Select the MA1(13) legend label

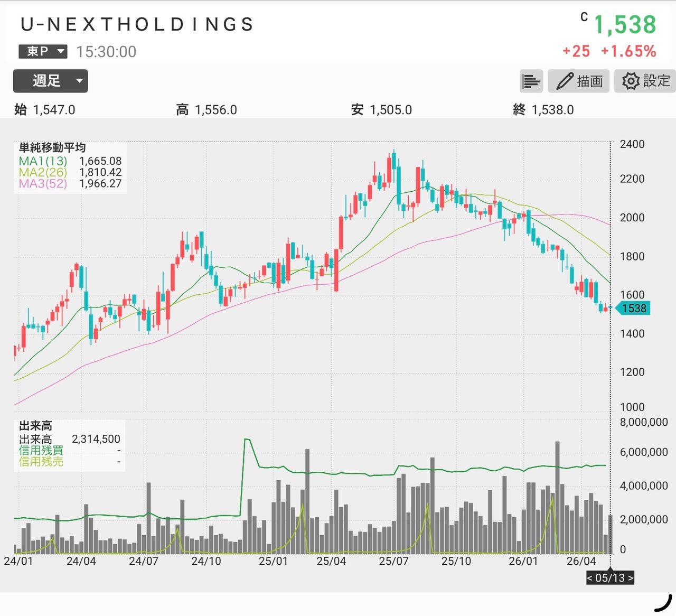(x=43, y=161)
